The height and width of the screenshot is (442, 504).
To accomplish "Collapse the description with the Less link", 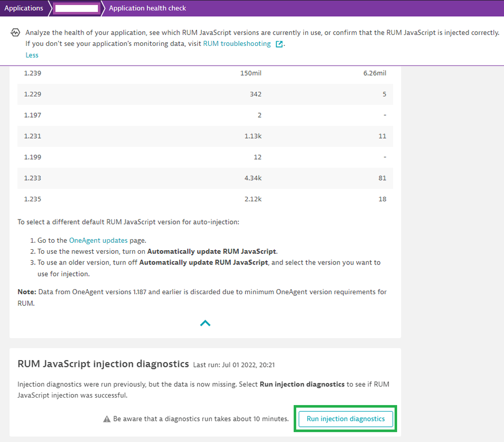I will [32, 55].
